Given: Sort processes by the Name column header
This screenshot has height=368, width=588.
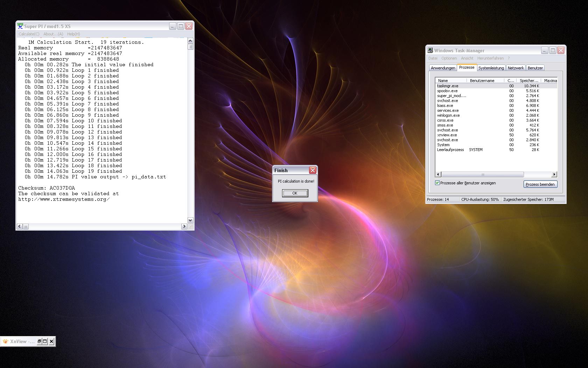Looking at the screenshot, I should pyautogui.click(x=451, y=81).
